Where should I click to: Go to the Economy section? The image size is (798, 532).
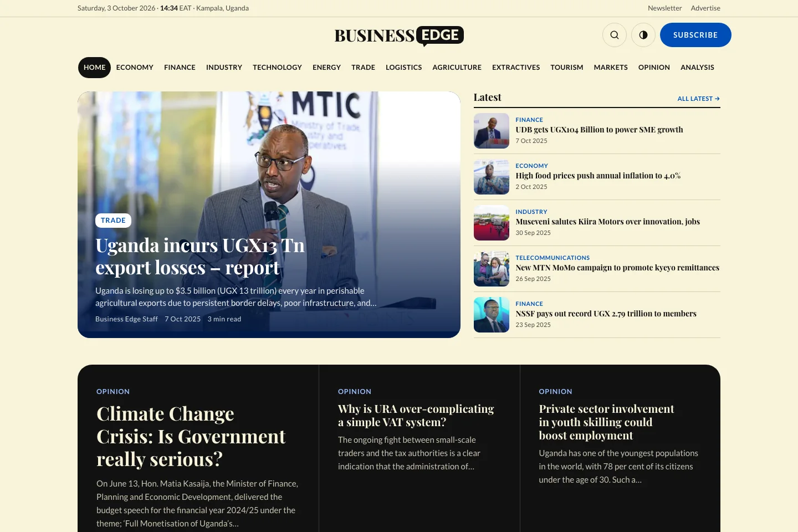135,68
